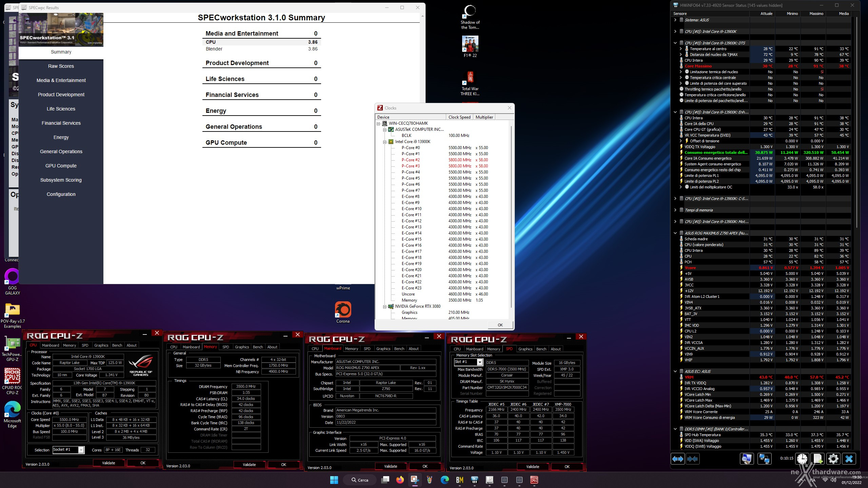The image size is (868, 488).
Task: Click Validate in the Mainboard CPU-Z window
Action: (390, 466)
